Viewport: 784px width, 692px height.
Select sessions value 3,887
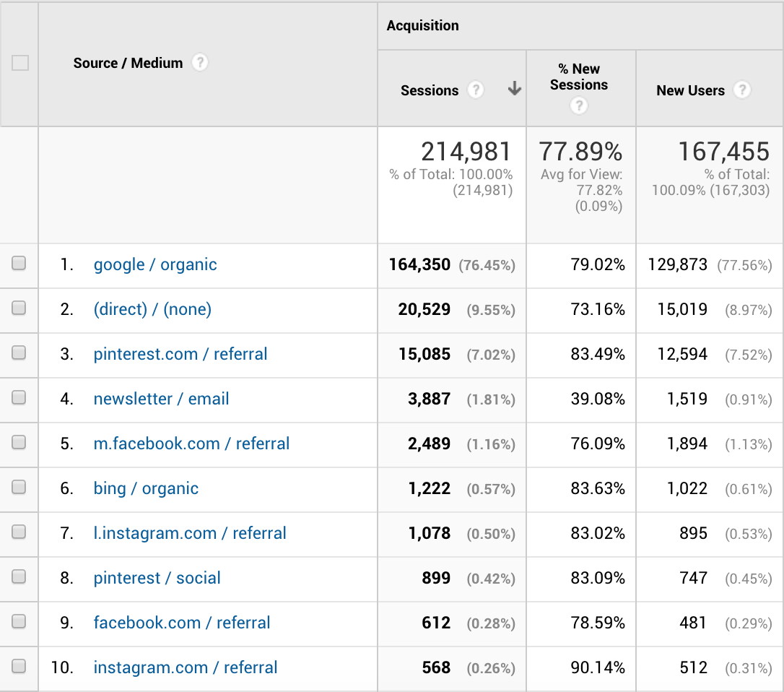pyautogui.click(x=429, y=399)
